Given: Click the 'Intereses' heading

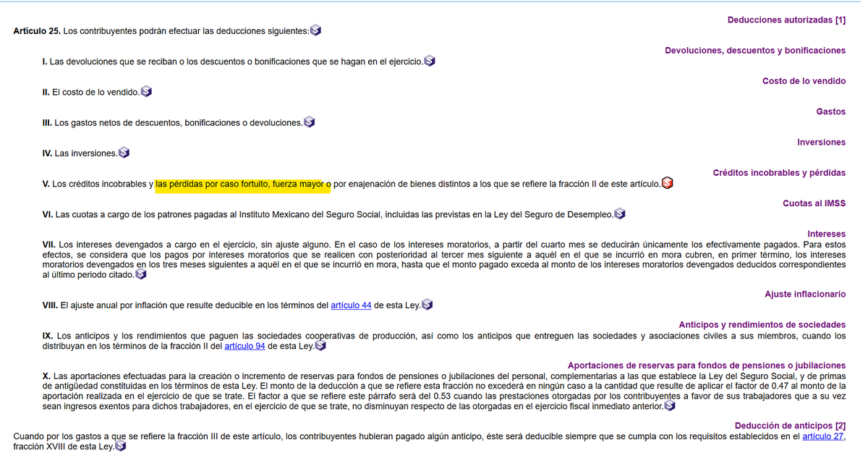Looking at the screenshot, I should tap(826, 234).
